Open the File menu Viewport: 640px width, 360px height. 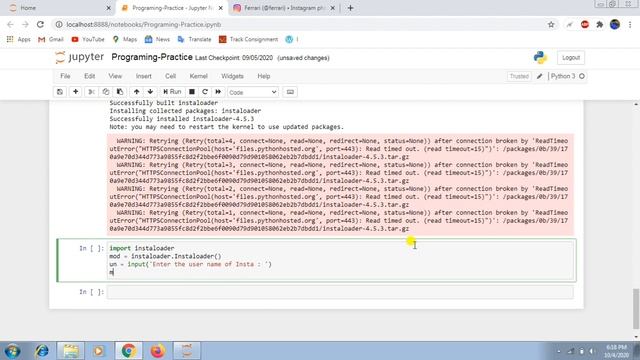click(x=65, y=76)
